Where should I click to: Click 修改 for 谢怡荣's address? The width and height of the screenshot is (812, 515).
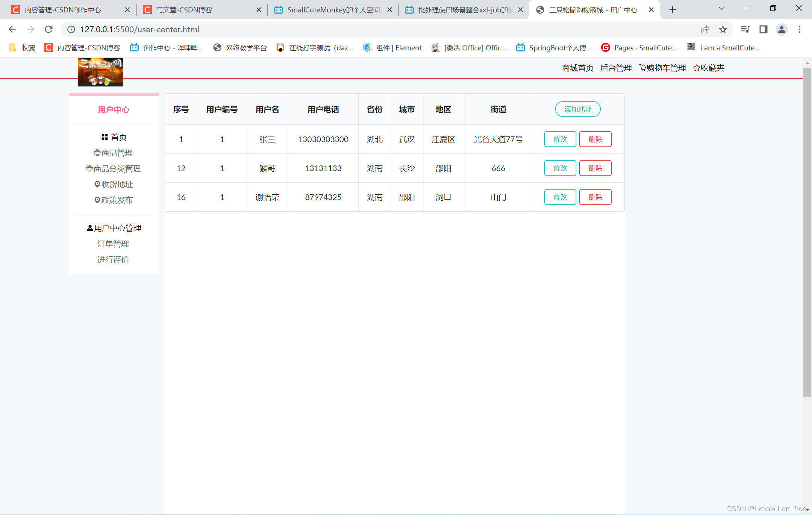[560, 197]
